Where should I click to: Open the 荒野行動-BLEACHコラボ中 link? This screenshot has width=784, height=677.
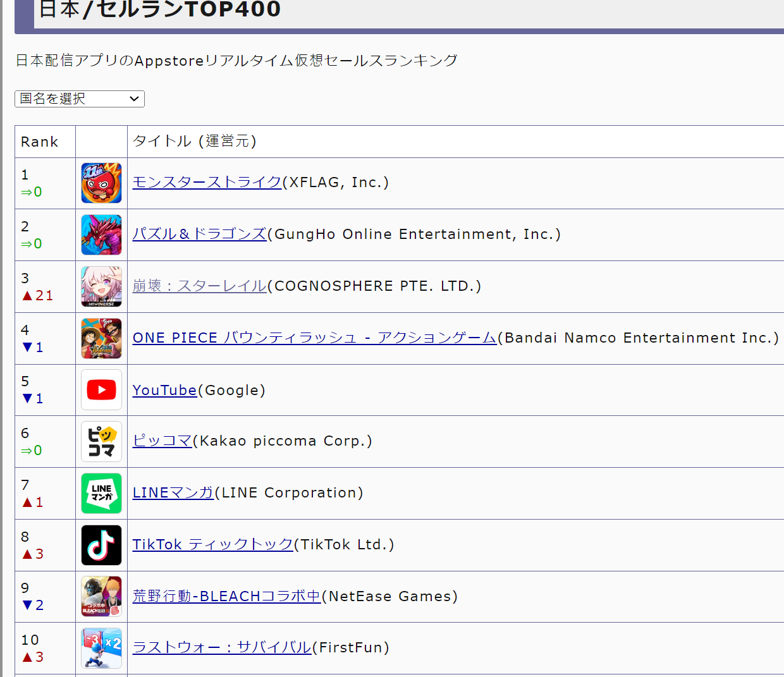226,596
